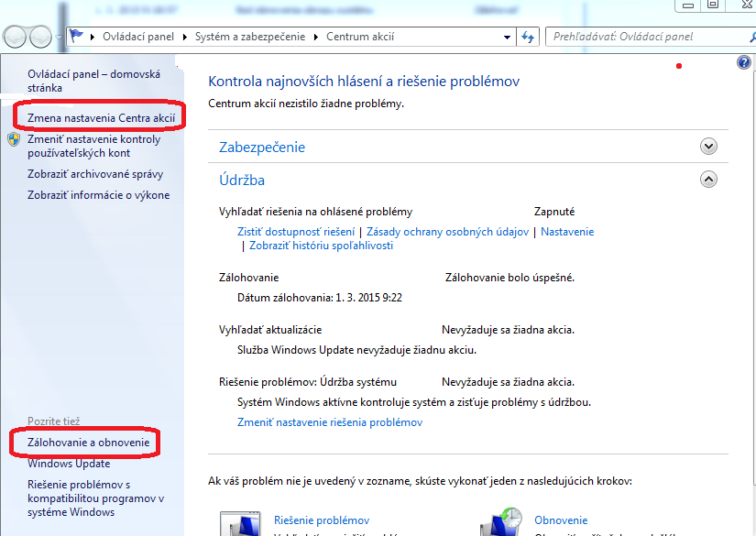Open Zmena nastavenia Centra akcií
This screenshot has width=756, height=536.
click(101, 118)
